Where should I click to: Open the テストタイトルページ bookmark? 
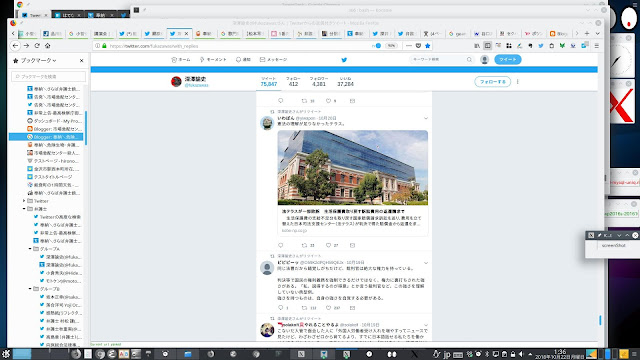click(49, 177)
